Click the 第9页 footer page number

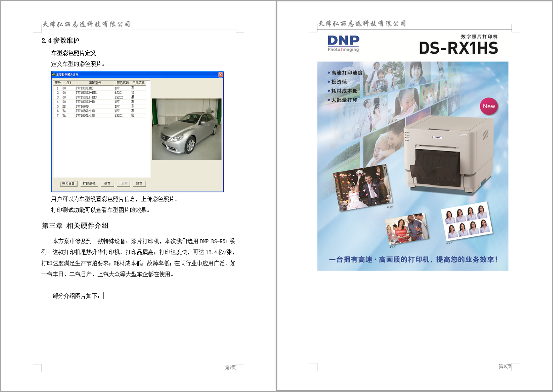tap(230, 367)
